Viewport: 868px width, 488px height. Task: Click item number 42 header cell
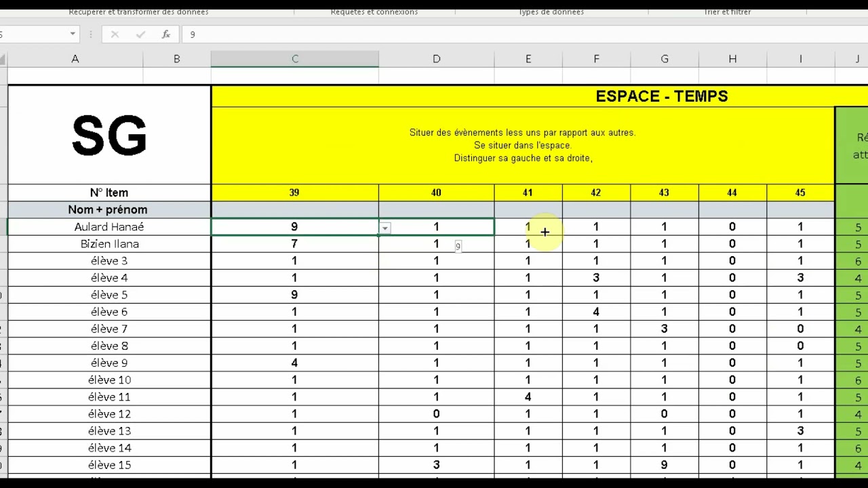597,192
